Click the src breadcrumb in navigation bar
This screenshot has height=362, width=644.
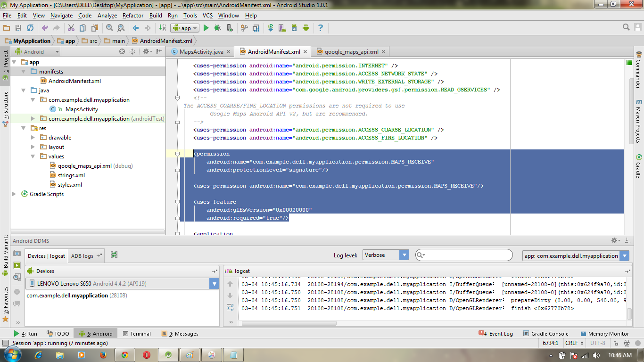click(89, 41)
